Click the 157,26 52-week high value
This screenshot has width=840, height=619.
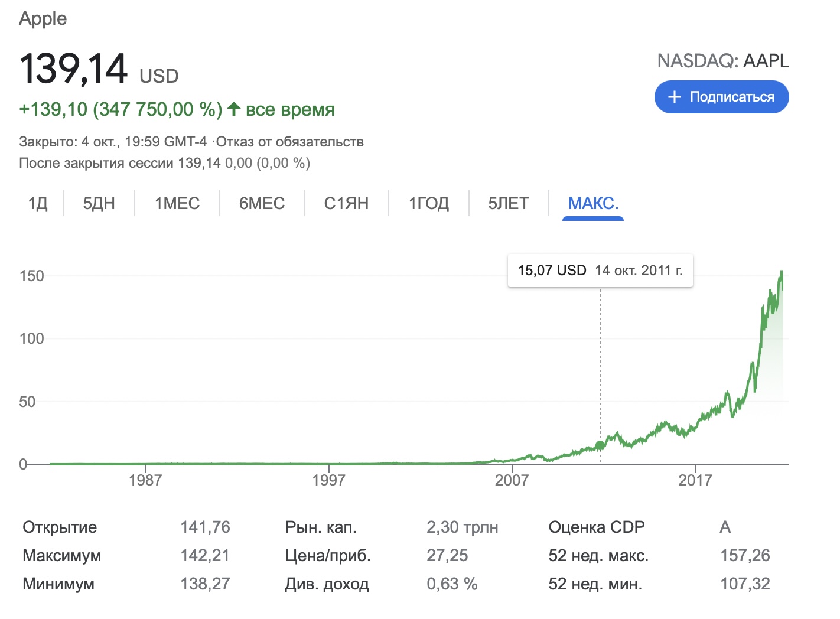745,555
